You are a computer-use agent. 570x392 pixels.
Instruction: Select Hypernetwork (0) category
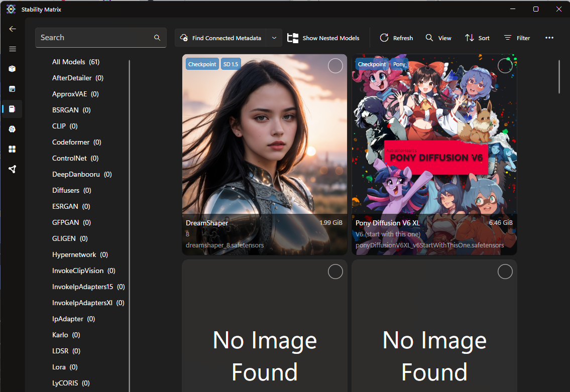[x=80, y=254]
